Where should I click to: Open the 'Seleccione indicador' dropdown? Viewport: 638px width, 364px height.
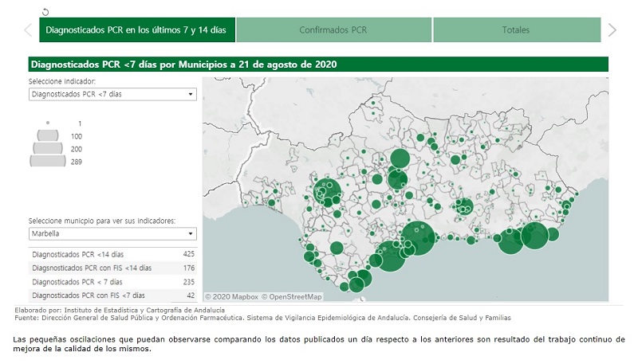(x=112, y=94)
